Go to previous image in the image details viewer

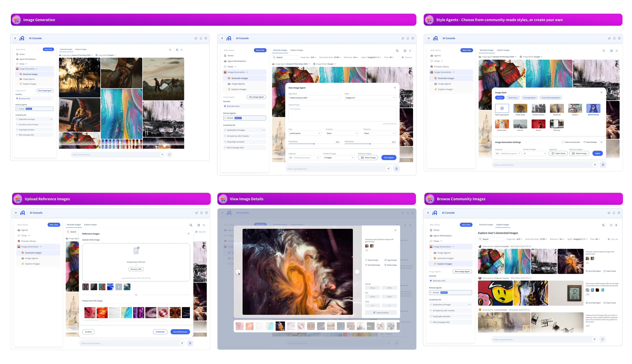238,272
